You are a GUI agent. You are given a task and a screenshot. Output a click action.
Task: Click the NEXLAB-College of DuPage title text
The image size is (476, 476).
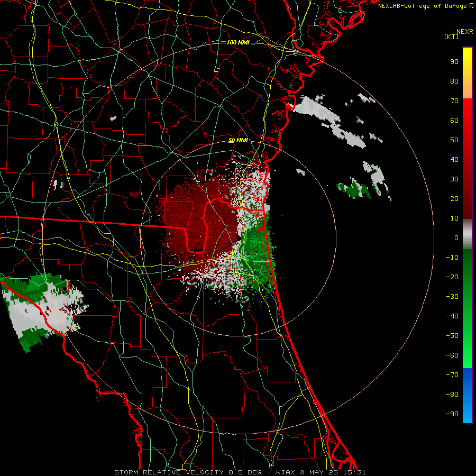coord(425,6)
